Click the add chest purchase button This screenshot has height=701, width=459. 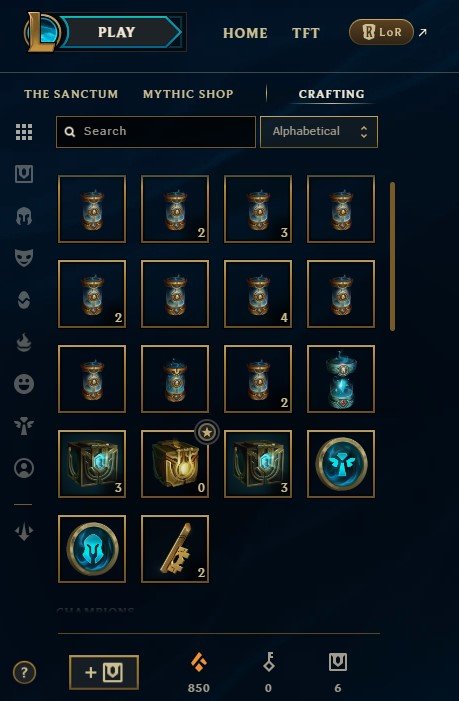(104, 672)
